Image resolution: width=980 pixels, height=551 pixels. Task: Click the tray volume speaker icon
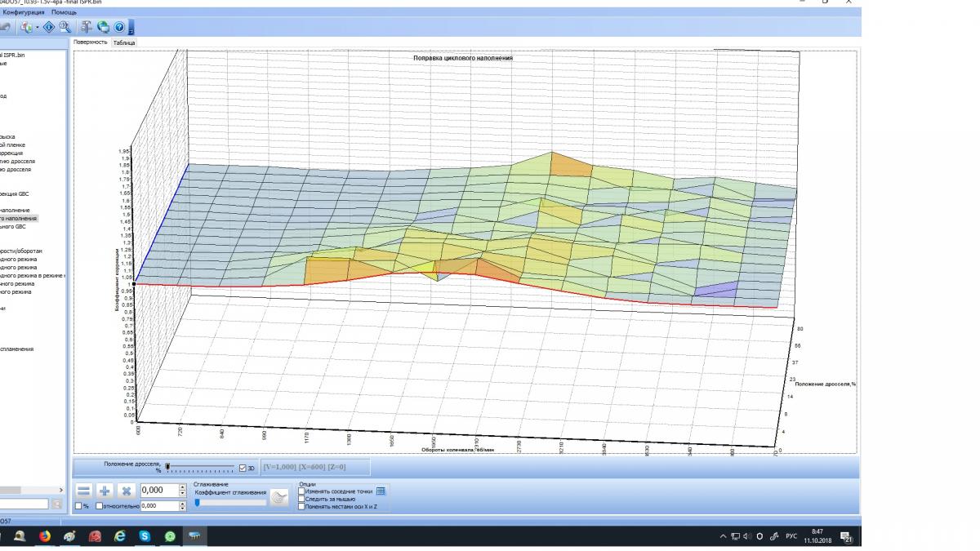coord(747,536)
